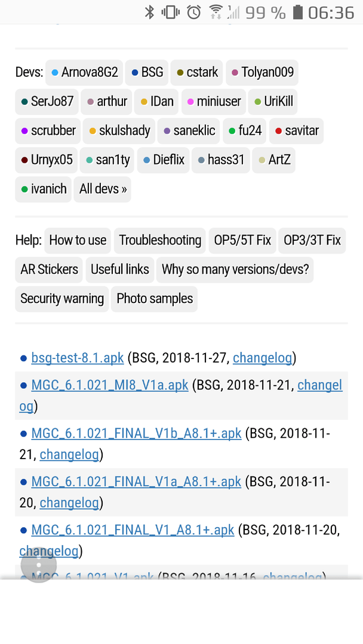Image resolution: width=363 pixels, height=644 pixels.
Task: Filter by developer savitar
Action: point(296,131)
